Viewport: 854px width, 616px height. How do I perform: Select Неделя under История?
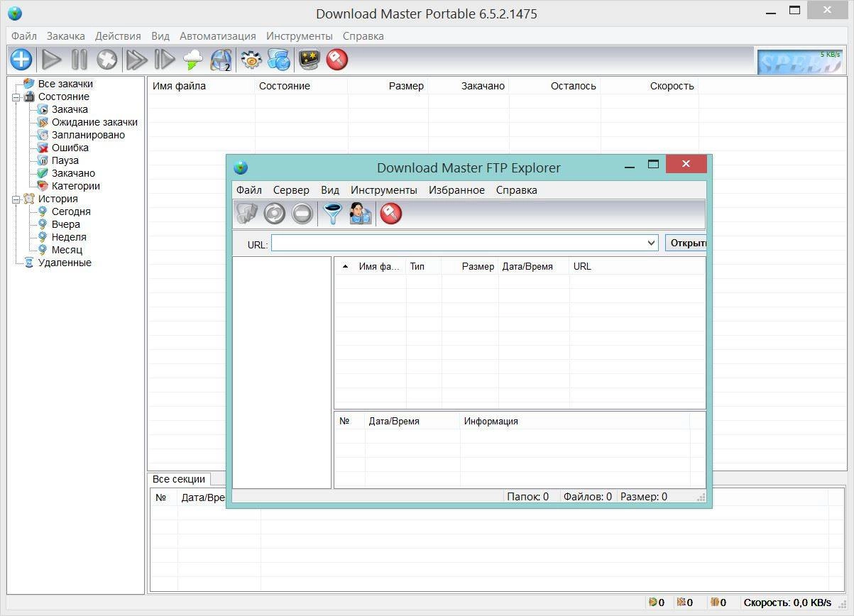tap(69, 237)
